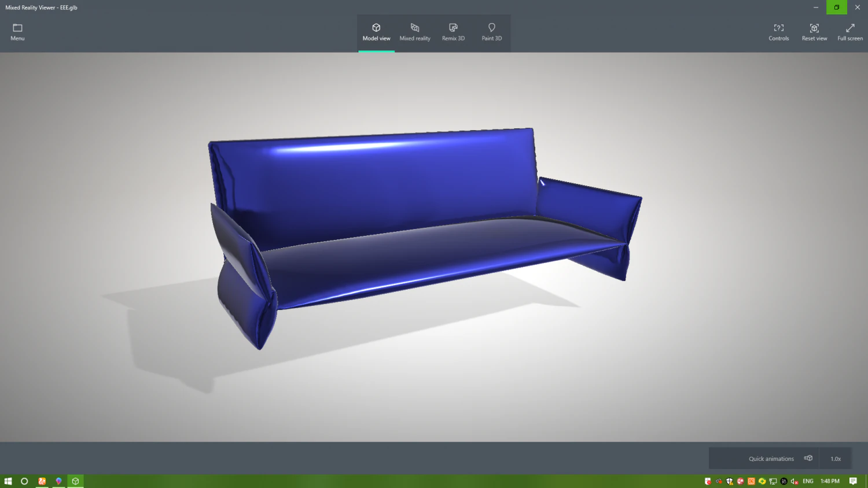Screen dimensions: 868x488
Task: Expand the ENG language selector
Action: (x=807, y=481)
